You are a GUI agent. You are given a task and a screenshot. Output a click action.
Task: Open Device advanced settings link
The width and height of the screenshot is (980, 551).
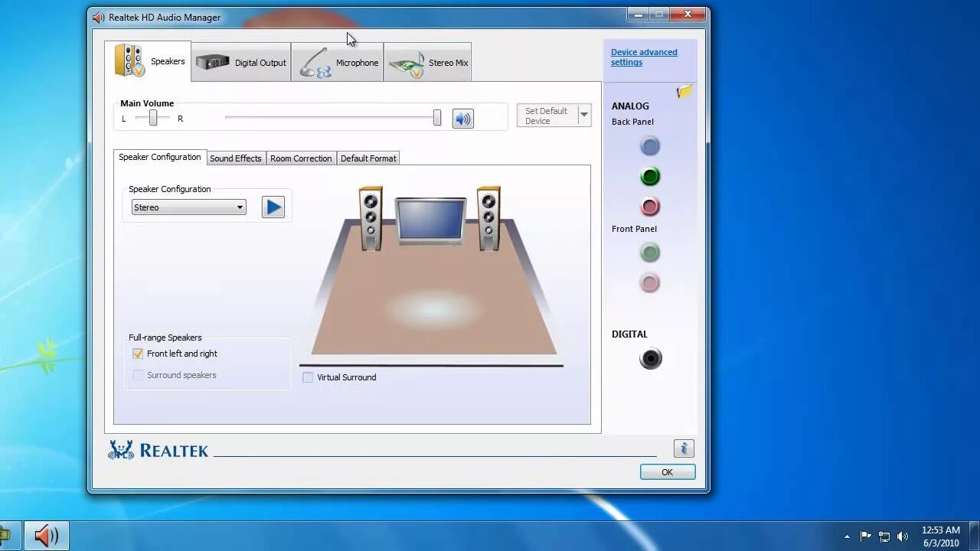tap(644, 57)
